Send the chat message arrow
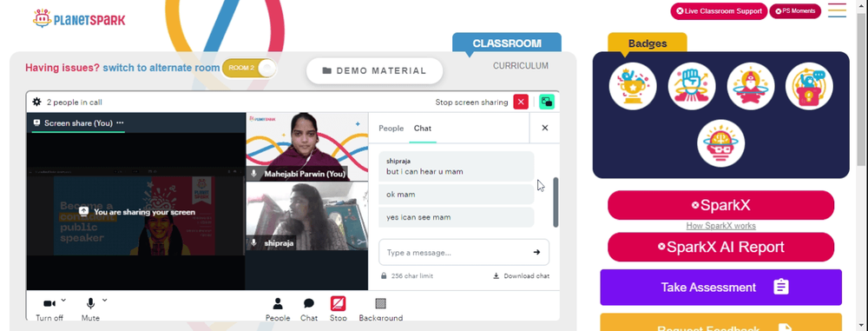The width and height of the screenshot is (868, 331). coord(536,252)
